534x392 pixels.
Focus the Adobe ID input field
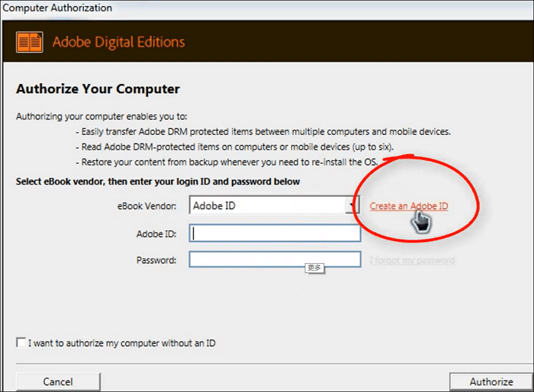pos(275,233)
